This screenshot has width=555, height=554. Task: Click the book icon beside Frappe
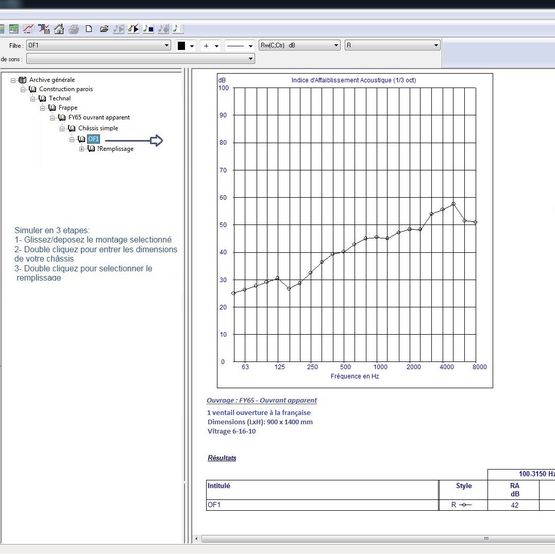click(52, 107)
